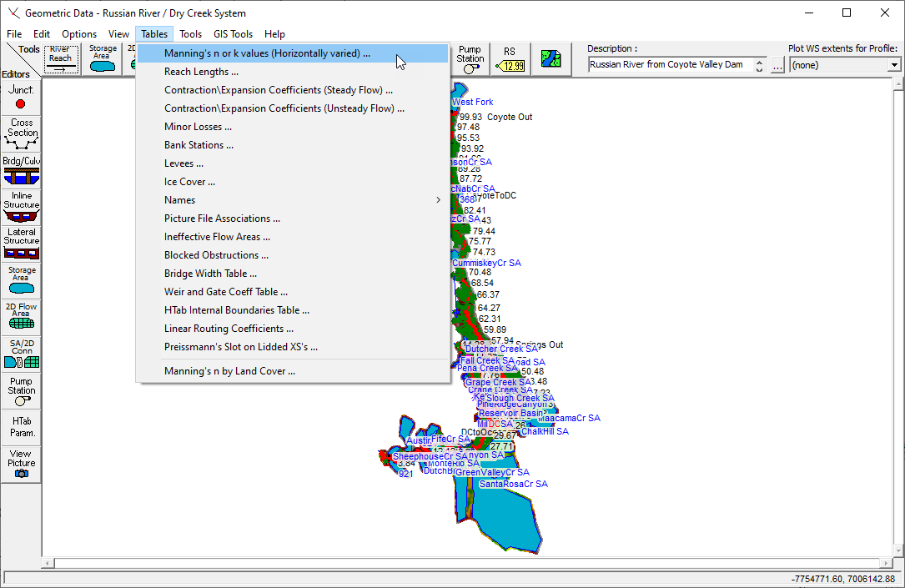This screenshot has height=588, width=905.
Task: Open the Options menu
Action: [x=79, y=34]
